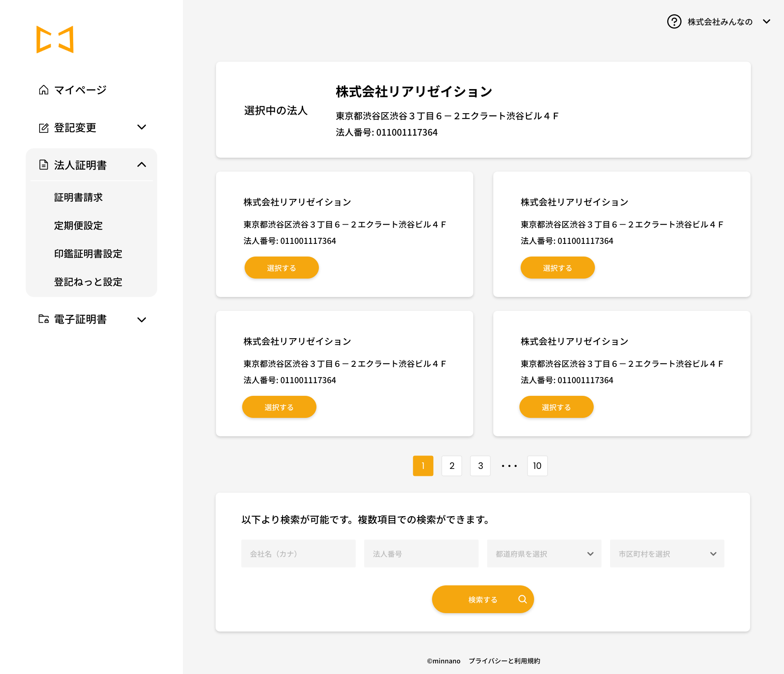784x674 pixels.
Task: Click the magnifier icon on the search button
Action: coord(522,599)
